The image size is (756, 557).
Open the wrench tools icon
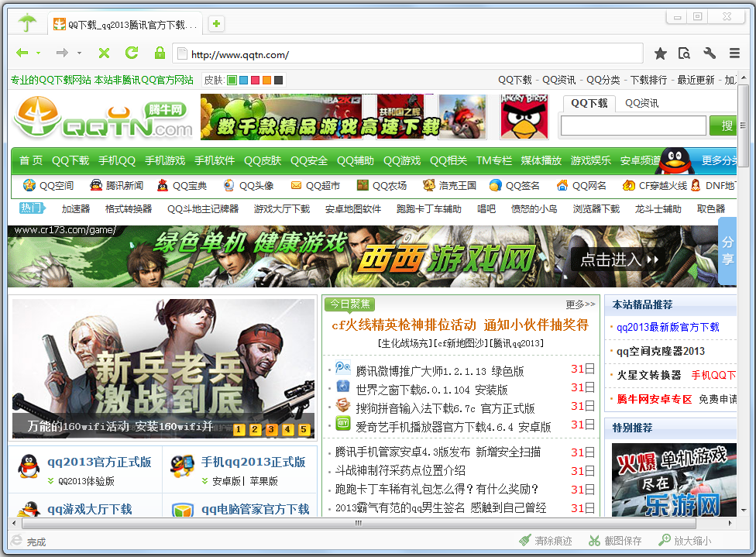pyautogui.click(x=710, y=53)
